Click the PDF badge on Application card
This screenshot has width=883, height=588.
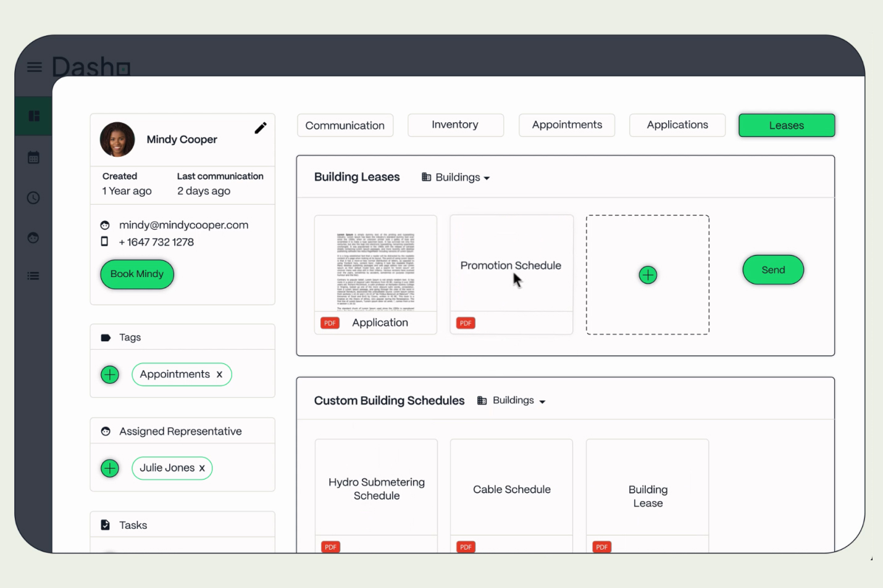pyautogui.click(x=330, y=323)
